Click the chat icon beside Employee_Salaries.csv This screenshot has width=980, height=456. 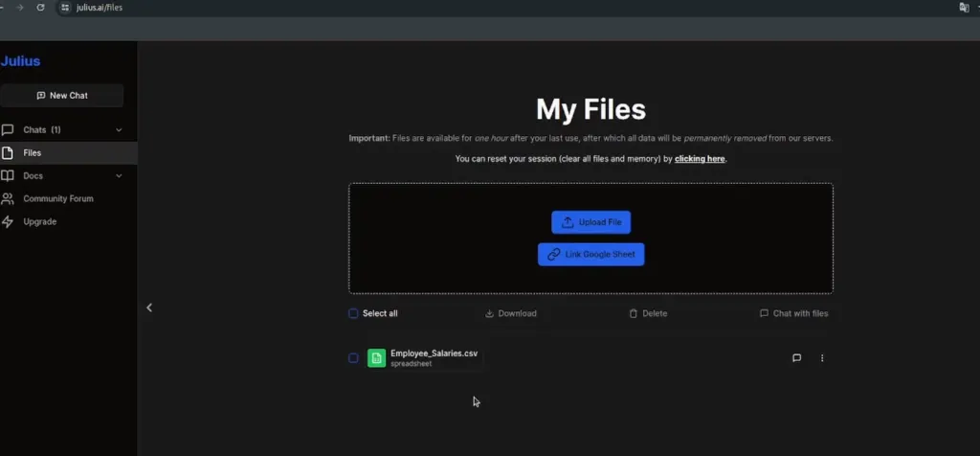[796, 358]
